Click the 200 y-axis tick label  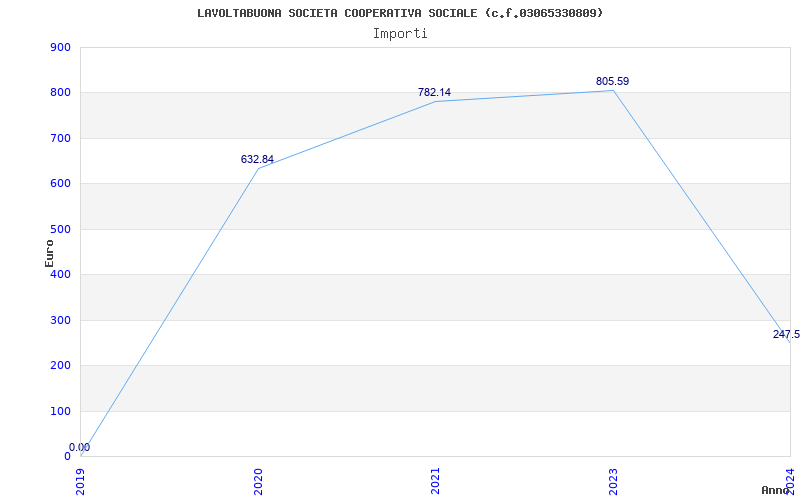[x=60, y=365]
